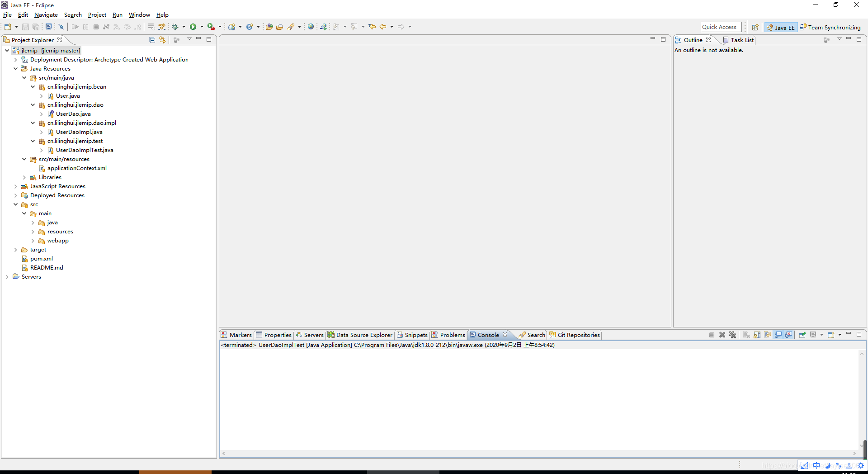Collapse Java Resources node
Screen dimensions: 868x474
15,68
